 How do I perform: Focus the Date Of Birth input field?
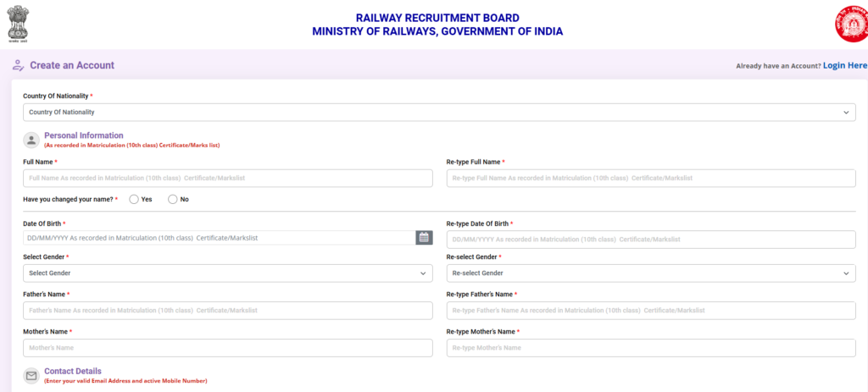click(x=220, y=238)
